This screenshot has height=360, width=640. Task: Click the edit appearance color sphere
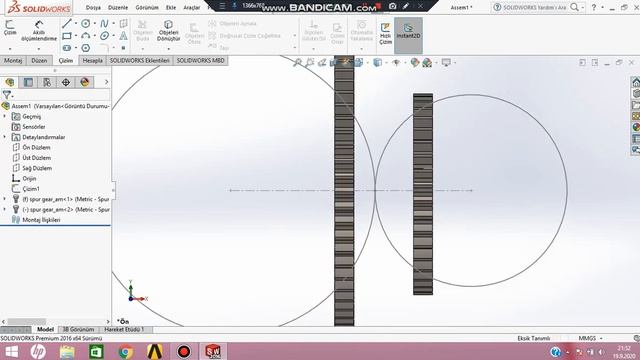click(415, 62)
